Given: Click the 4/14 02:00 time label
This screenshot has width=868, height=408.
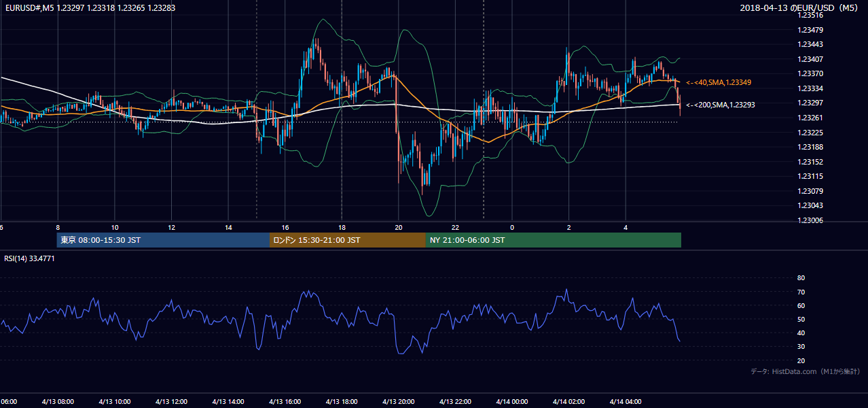Looking at the screenshot, I should click(x=568, y=402).
